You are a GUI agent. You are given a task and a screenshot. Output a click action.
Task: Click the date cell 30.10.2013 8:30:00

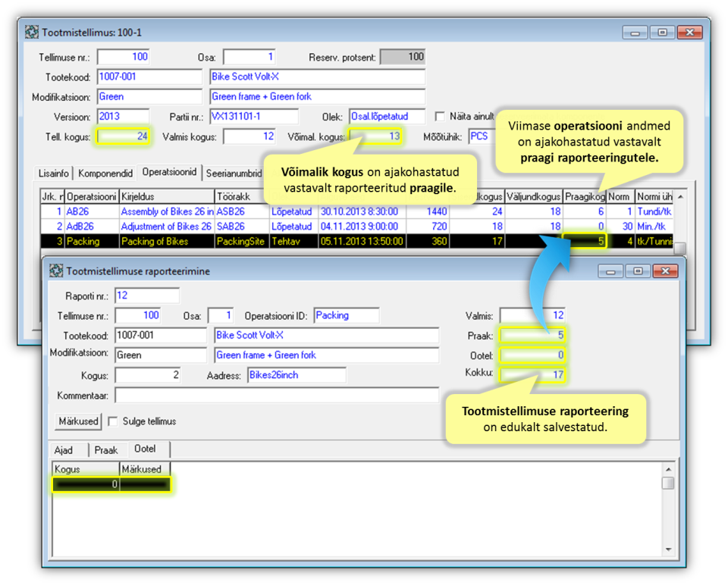362,211
